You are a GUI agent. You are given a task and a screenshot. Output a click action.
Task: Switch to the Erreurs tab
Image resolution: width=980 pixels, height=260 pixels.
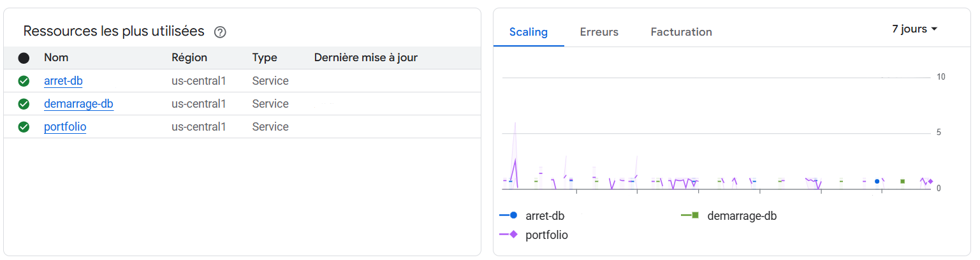coord(599,32)
